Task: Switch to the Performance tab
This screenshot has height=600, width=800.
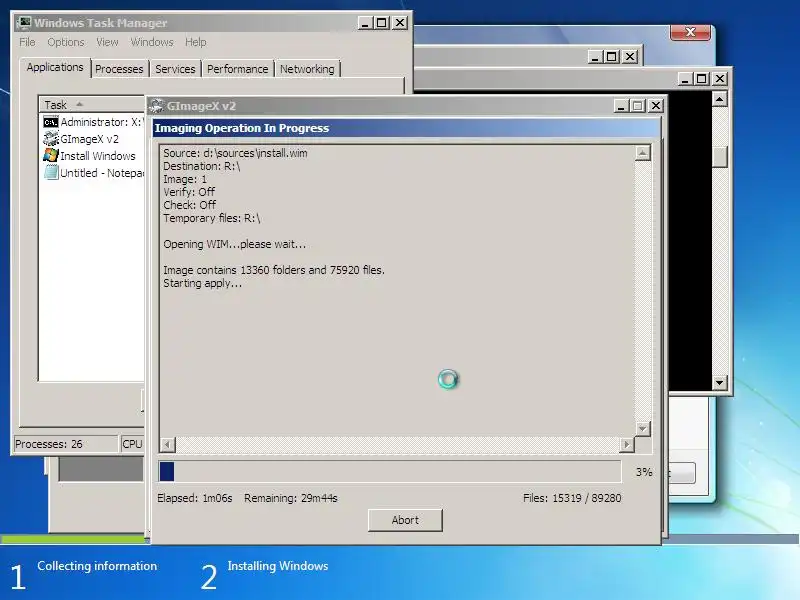Action: tap(237, 69)
